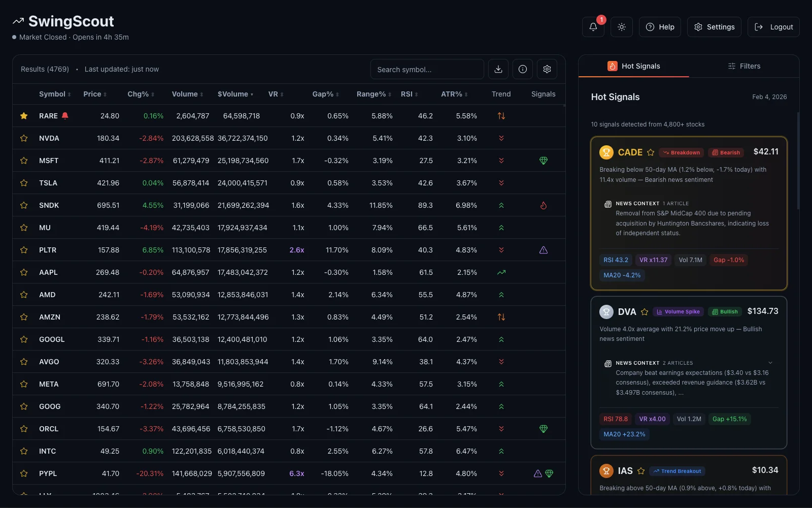Click the red alert bell beside RARE
Viewport: 812px width, 508px height.
coord(65,116)
